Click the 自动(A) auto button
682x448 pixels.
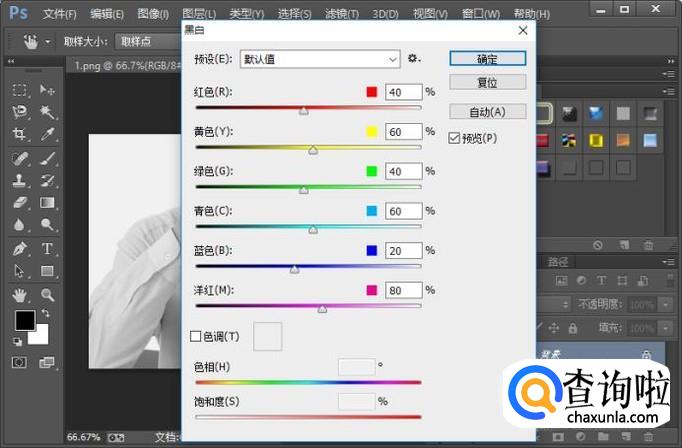click(x=488, y=112)
